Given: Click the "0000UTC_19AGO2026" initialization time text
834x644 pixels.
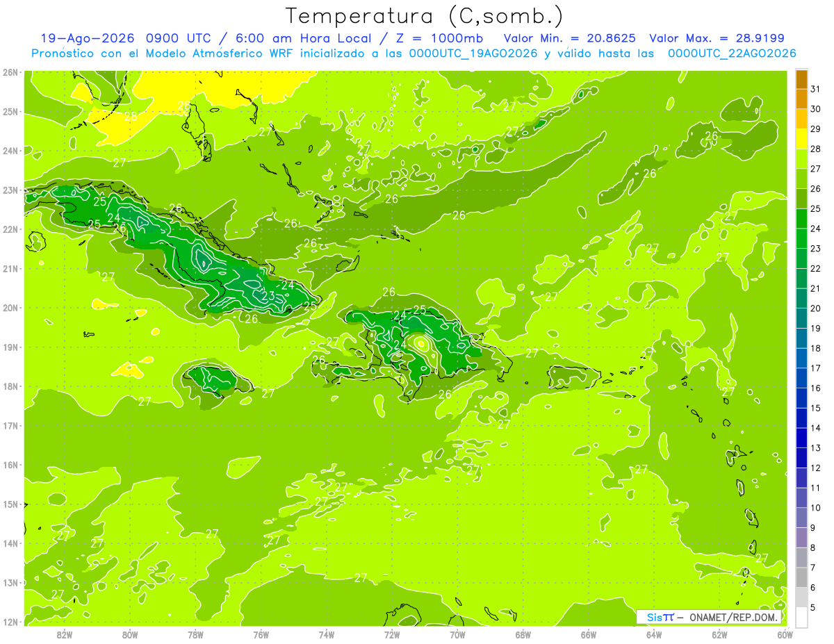Looking at the screenshot, I should pyautogui.click(x=473, y=53).
